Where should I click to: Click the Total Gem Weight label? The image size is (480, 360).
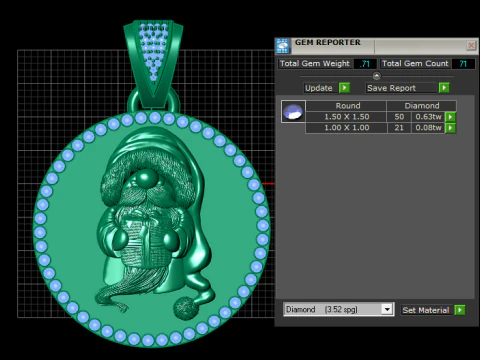(315, 64)
